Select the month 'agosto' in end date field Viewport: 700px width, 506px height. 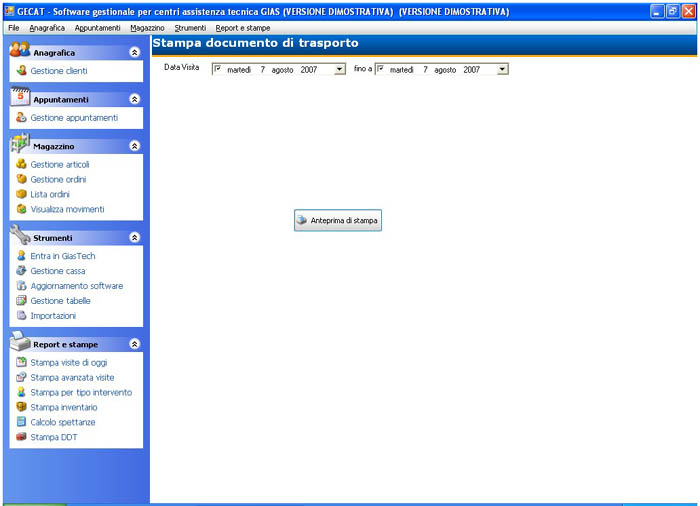(x=445, y=70)
